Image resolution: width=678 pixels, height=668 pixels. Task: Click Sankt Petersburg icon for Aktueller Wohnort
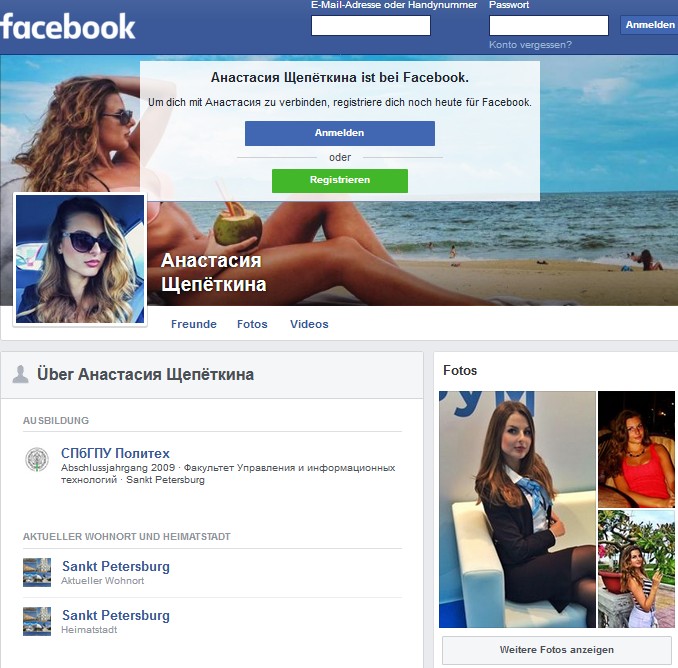tap(37, 572)
